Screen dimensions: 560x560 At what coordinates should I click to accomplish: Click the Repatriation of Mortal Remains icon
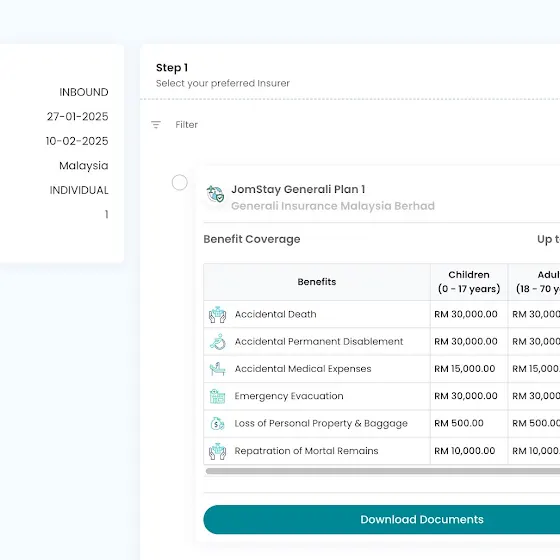(218, 451)
